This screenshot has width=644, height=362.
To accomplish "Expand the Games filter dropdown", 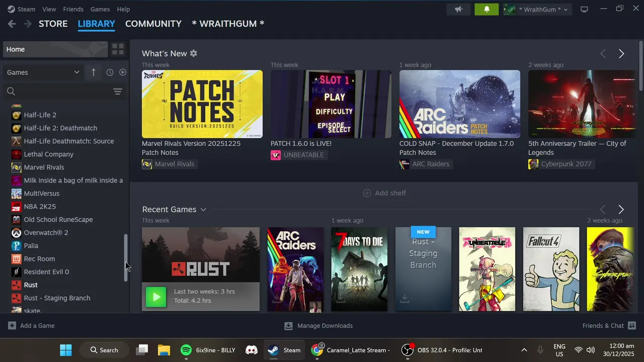I will [x=43, y=72].
